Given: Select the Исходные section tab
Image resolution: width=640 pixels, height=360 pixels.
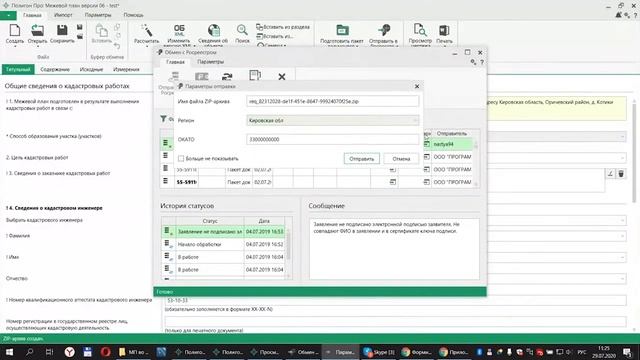Looking at the screenshot, I should pos(91,69).
